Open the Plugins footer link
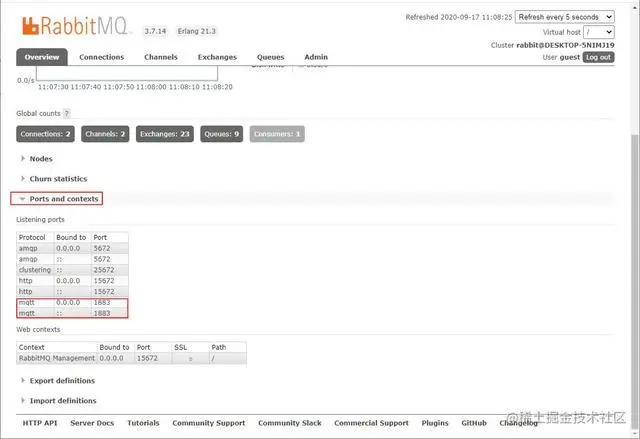640x439 pixels. pyautogui.click(x=435, y=423)
